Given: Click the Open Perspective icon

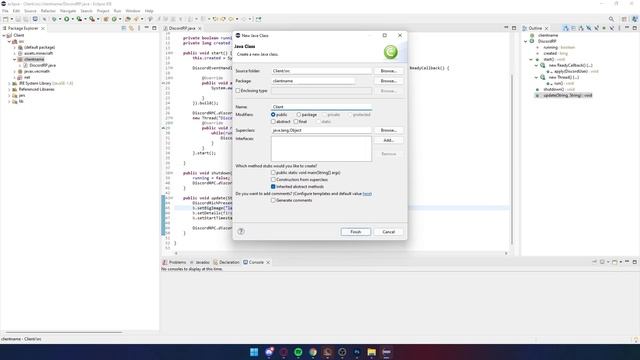Looking at the screenshot, I should click(624, 19).
